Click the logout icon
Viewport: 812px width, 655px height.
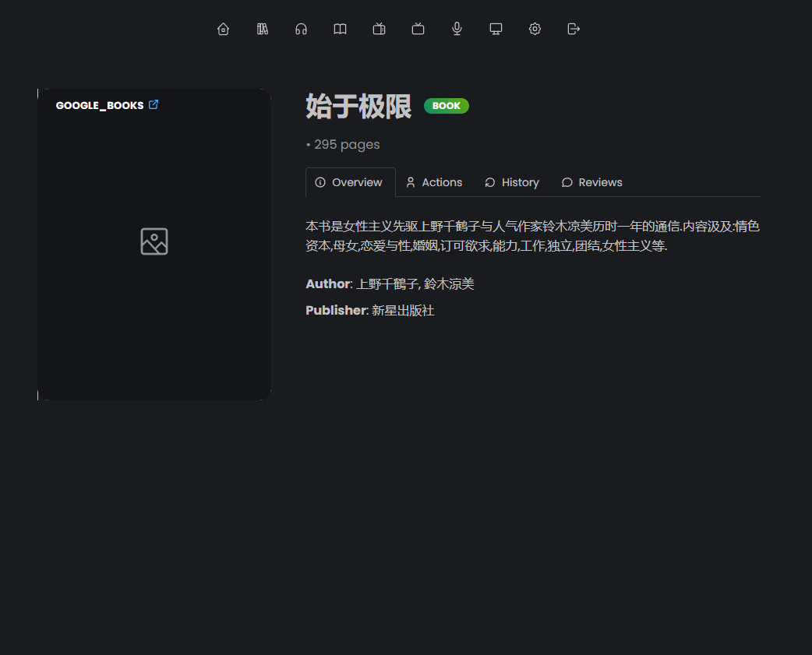pos(574,29)
